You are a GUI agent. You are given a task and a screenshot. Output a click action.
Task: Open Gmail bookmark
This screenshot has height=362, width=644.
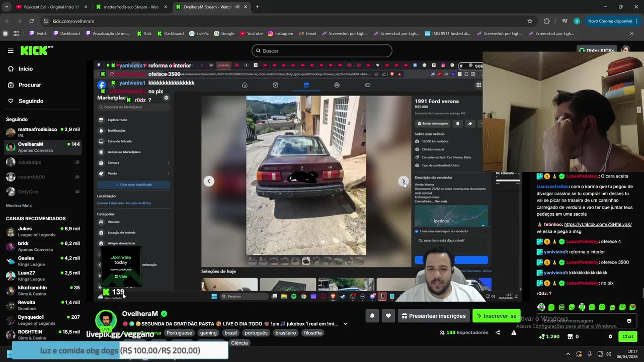(307, 34)
